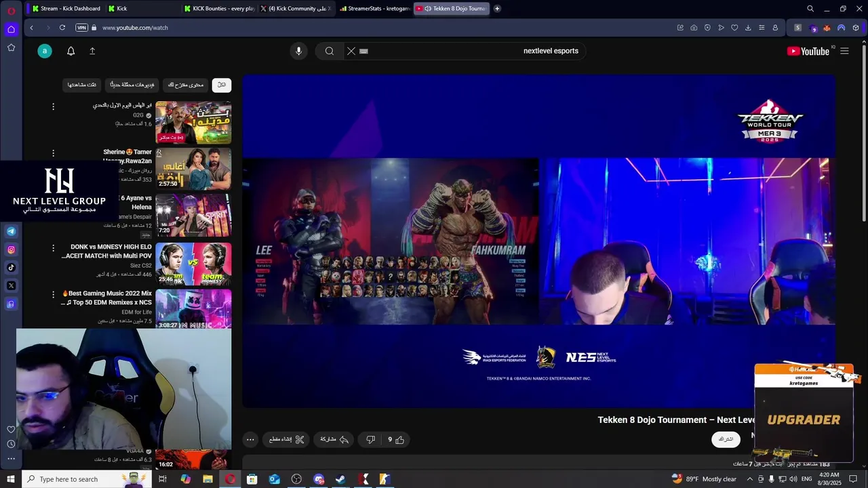The image size is (868, 488).
Task: Open Ayane vs Helena video thumbnail
Action: pyautogui.click(x=193, y=216)
